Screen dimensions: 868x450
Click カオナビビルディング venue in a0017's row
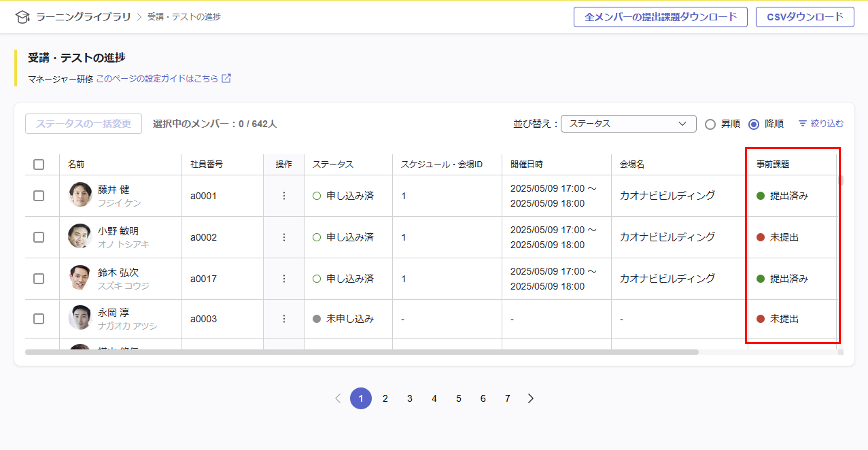coord(667,279)
